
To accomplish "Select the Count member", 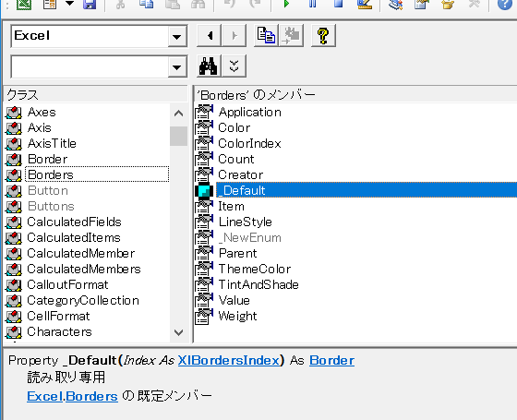I will coord(236,159).
